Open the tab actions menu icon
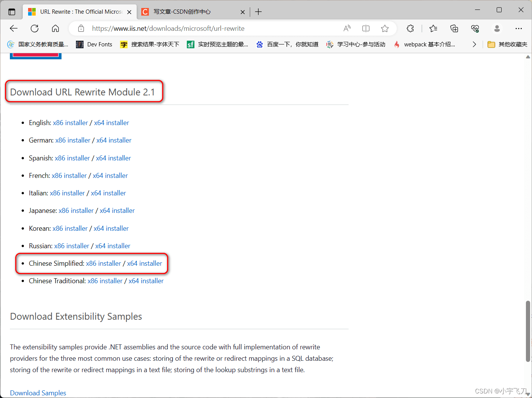The image size is (532, 398). pos(12,12)
